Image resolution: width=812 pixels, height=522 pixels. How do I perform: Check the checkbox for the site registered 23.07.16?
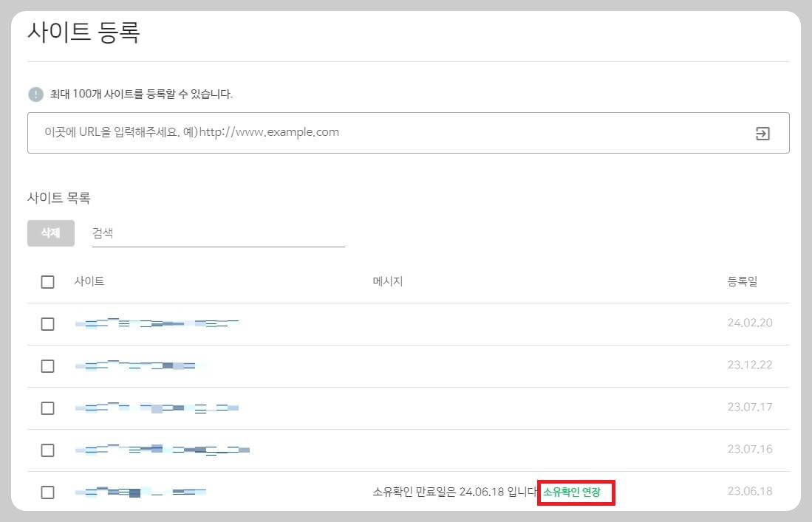click(x=47, y=450)
